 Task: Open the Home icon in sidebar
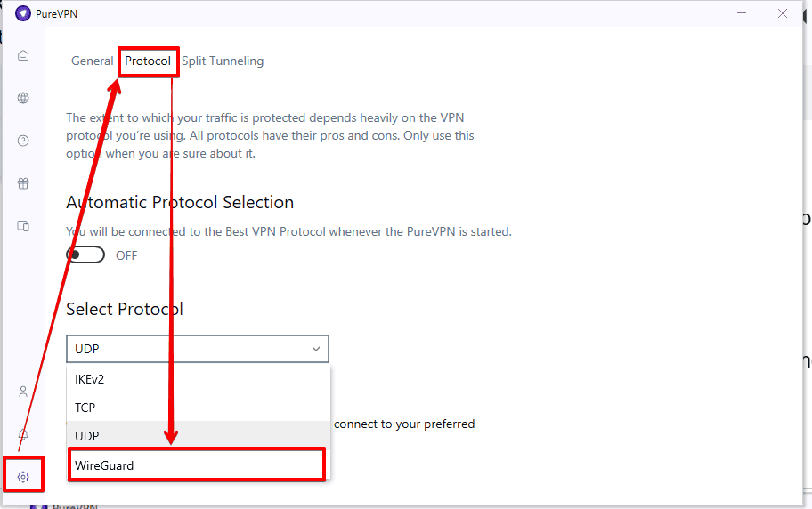(23, 55)
